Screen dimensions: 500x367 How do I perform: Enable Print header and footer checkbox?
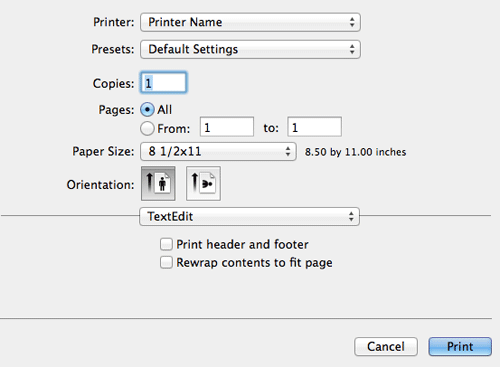[166, 244]
